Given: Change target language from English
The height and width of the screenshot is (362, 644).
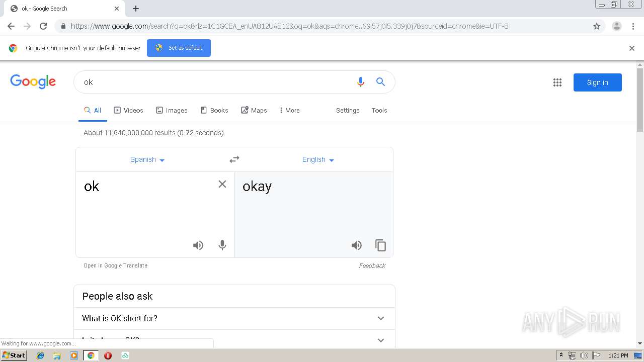Looking at the screenshot, I should point(318,159).
